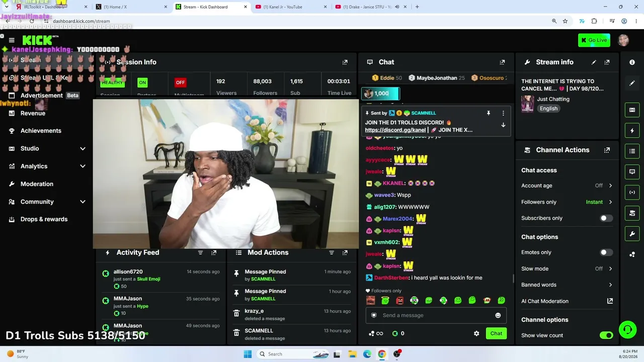Open the green support headset button
The width and height of the screenshot is (644, 362).
627,330
